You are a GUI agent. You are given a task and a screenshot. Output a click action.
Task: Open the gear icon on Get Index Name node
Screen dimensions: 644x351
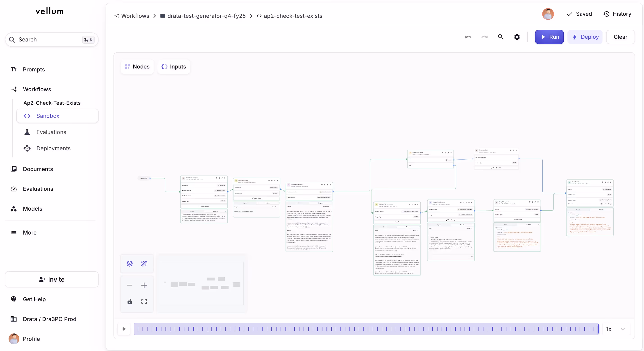click(x=272, y=180)
